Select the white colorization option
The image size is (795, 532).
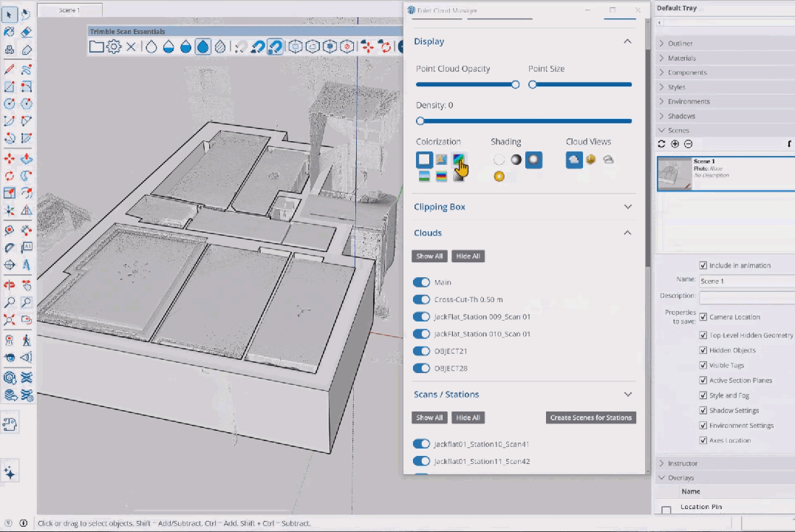424,160
